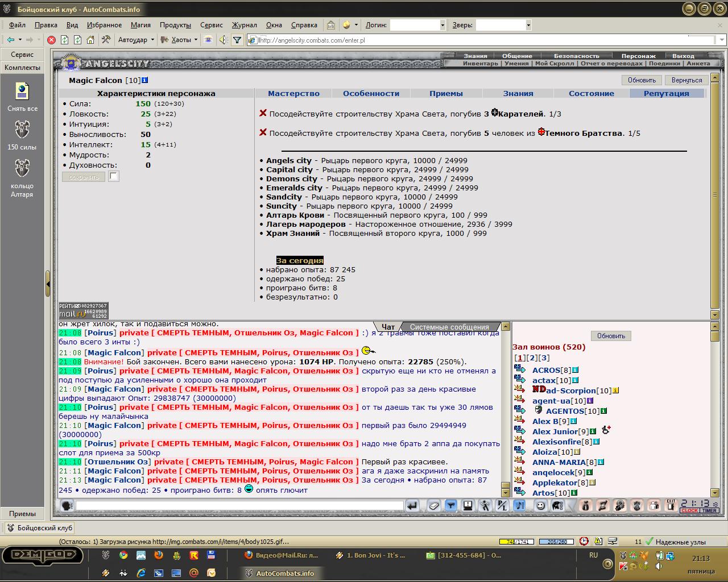This screenshot has width=728, height=582.
Task: Click the smiley emoticons icon in chat bar
Action: click(x=540, y=505)
